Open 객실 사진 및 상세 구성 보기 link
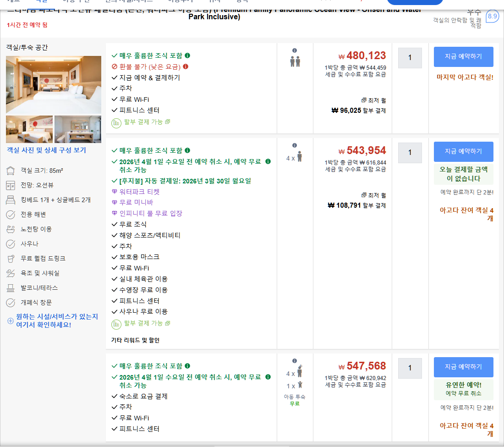This screenshot has height=447, width=504. click(47, 150)
